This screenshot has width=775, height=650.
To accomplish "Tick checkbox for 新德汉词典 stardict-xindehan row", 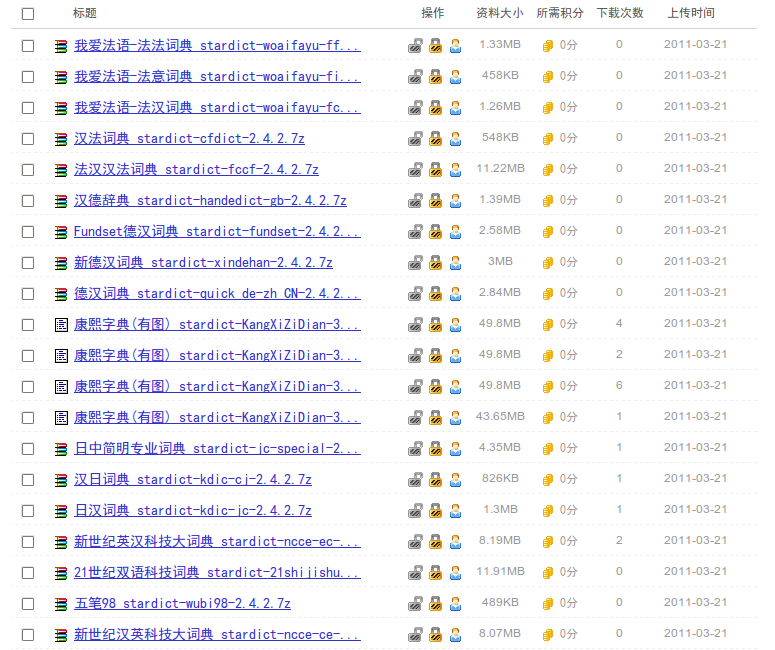I will [28, 263].
